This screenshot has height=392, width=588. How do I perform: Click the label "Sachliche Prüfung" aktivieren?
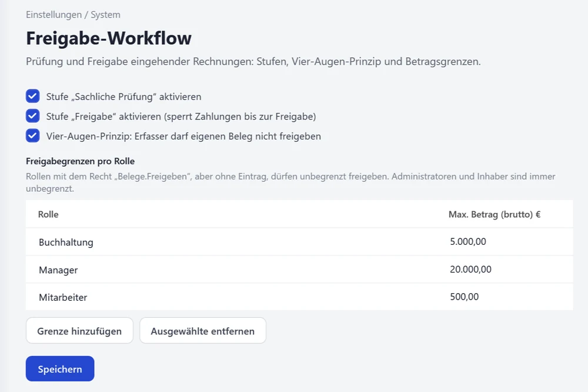pos(123,97)
